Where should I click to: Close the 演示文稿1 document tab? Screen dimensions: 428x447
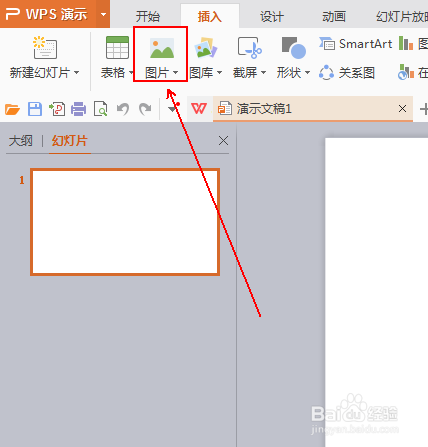(x=402, y=108)
